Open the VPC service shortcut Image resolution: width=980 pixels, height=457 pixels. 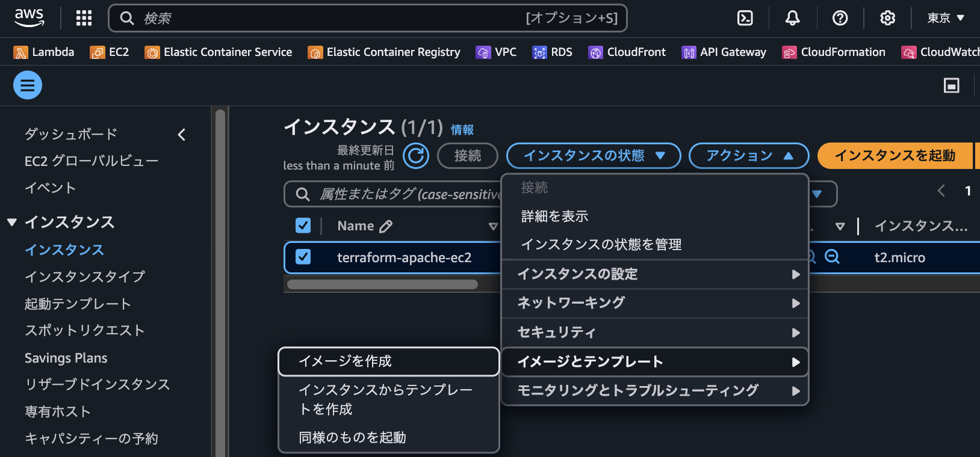point(496,52)
